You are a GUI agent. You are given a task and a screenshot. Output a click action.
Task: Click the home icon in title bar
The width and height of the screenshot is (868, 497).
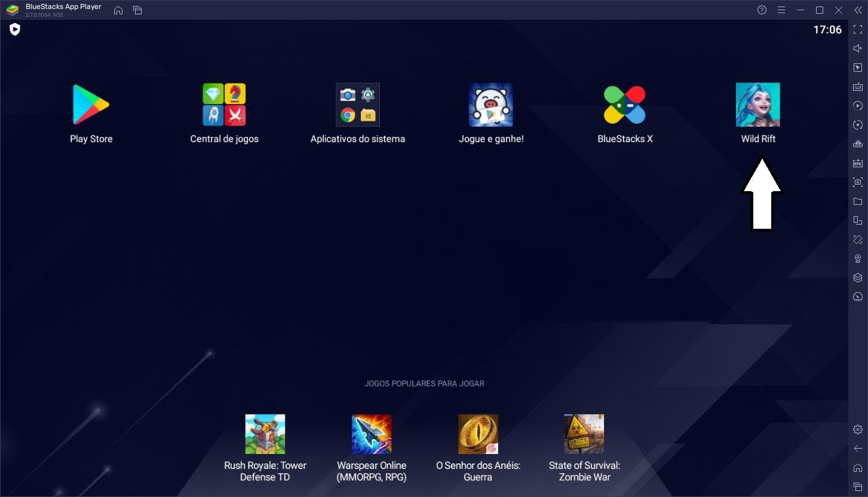coord(118,10)
